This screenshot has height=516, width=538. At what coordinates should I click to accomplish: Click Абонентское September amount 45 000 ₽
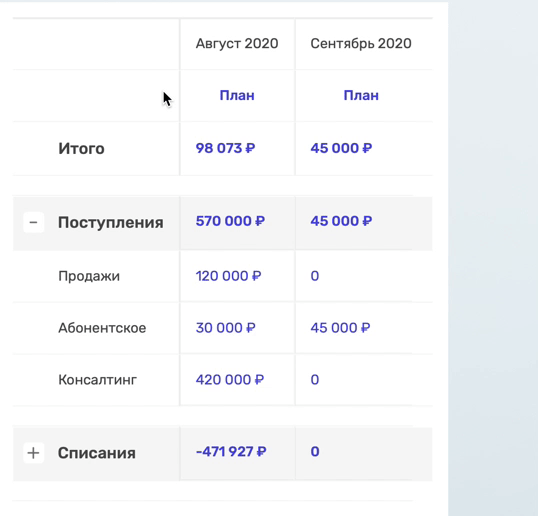click(340, 328)
